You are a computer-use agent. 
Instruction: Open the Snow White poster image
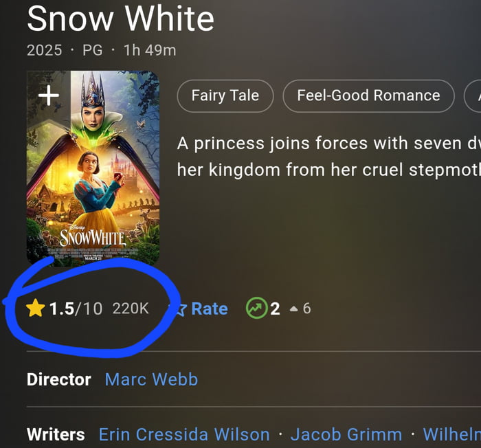(x=93, y=179)
